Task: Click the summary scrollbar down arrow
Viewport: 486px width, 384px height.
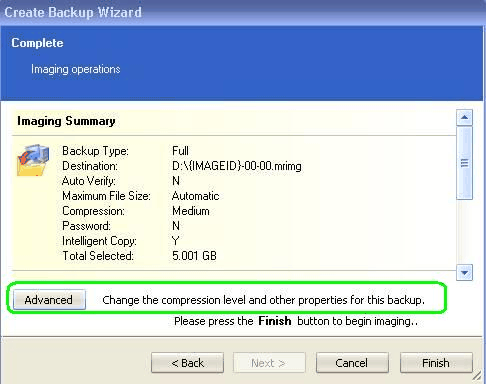Action: (x=464, y=273)
